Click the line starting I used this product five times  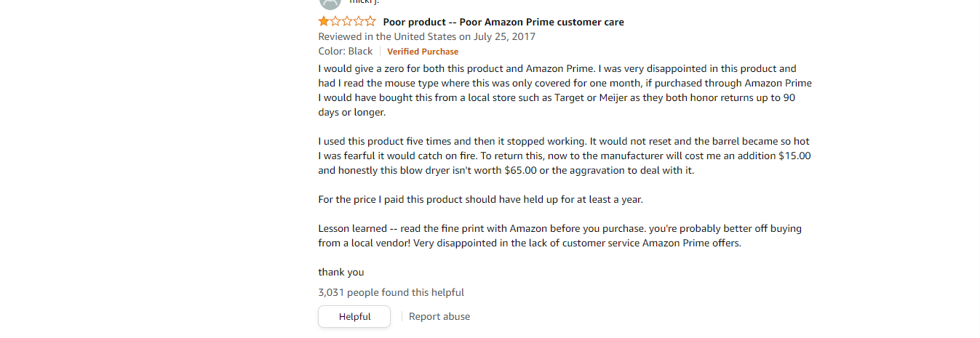click(564, 141)
